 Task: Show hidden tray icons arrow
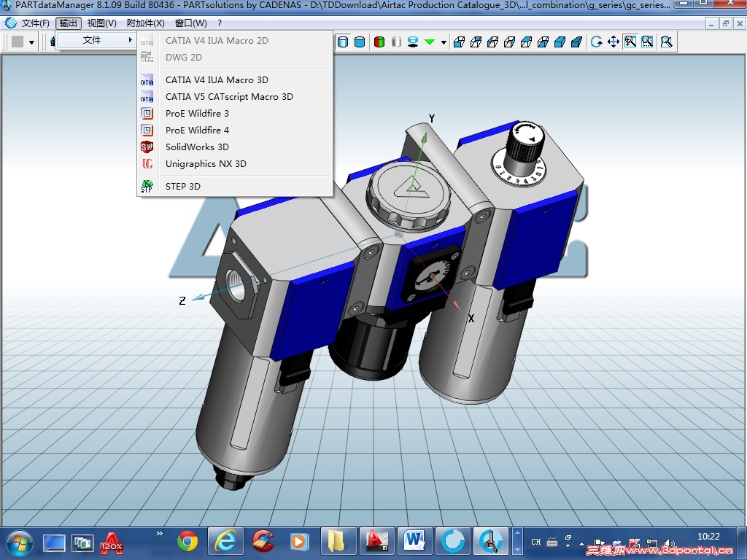(x=581, y=543)
